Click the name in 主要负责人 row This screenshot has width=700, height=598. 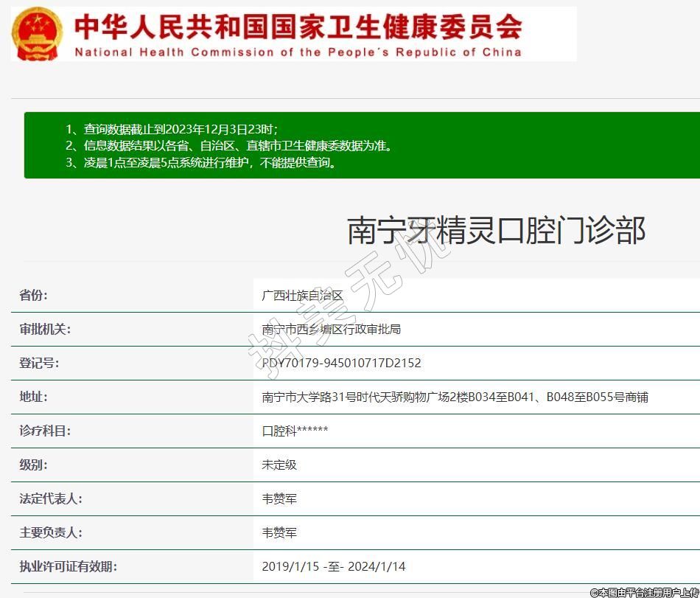(279, 532)
